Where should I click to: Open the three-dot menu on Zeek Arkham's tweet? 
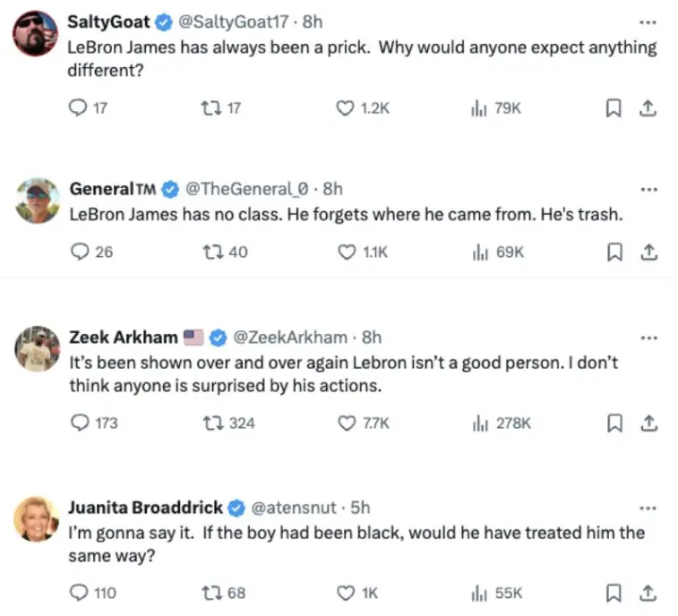click(649, 338)
